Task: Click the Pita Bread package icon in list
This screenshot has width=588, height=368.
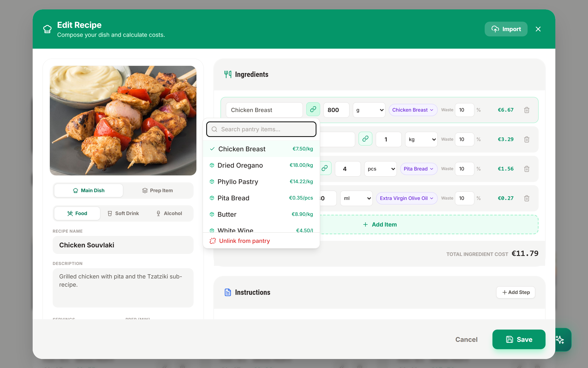Action: tap(212, 198)
